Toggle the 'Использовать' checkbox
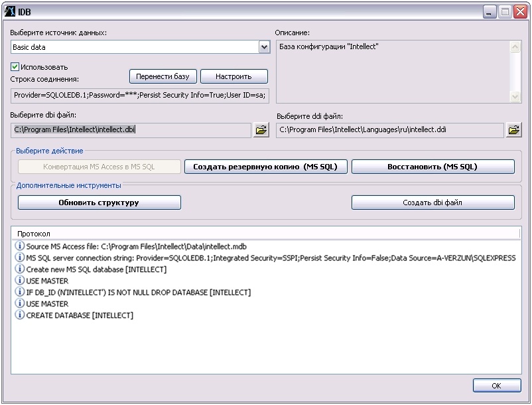Screen dimensions: 532x405 (15, 67)
